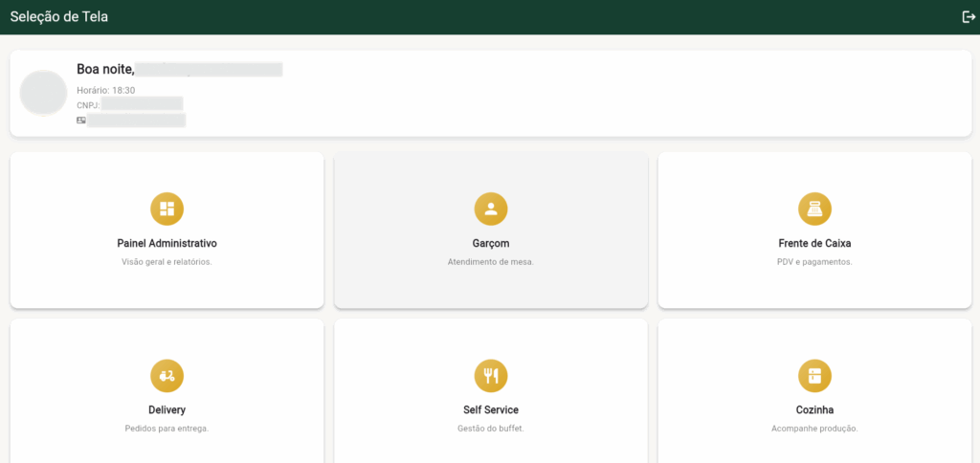Click the ID card icon in profile
The height and width of the screenshot is (463, 980).
(81, 120)
